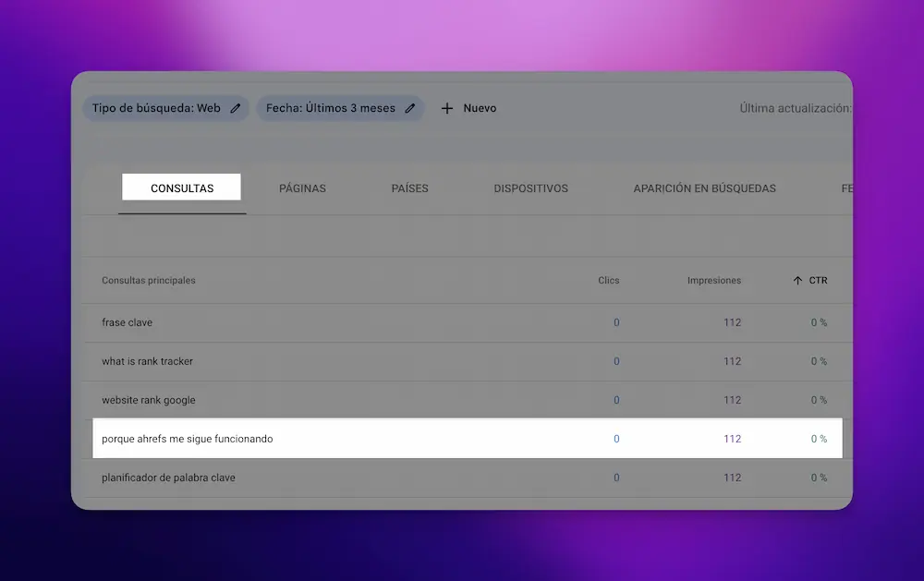Click the plus icon beside Nuevo
This screenshot has width=924, height=581.
point(447,108)
